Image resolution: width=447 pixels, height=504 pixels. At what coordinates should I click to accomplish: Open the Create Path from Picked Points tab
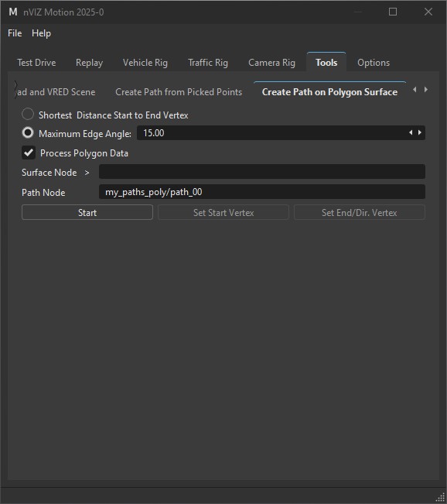pos(179,92)
